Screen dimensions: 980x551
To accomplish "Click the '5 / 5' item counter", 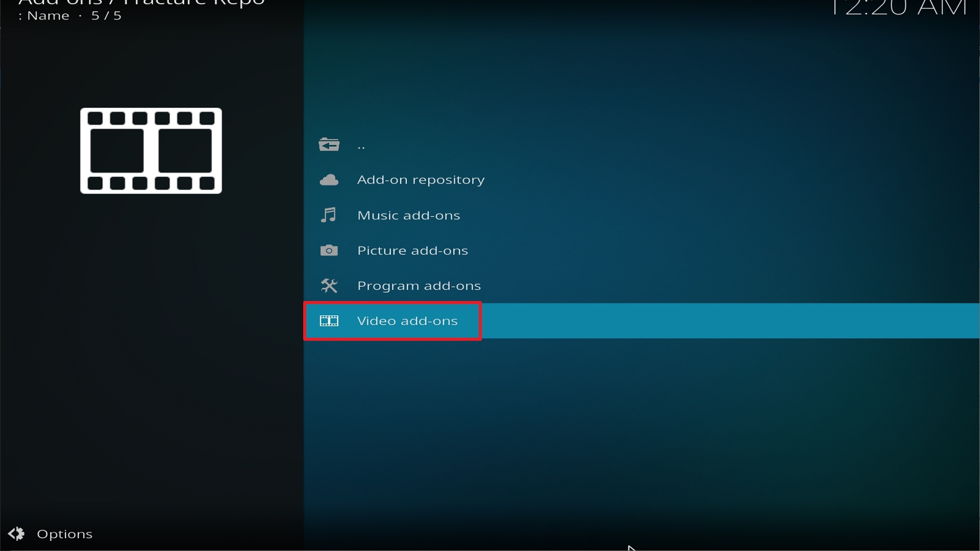I will pyautogui.click(x=106, y=16).
